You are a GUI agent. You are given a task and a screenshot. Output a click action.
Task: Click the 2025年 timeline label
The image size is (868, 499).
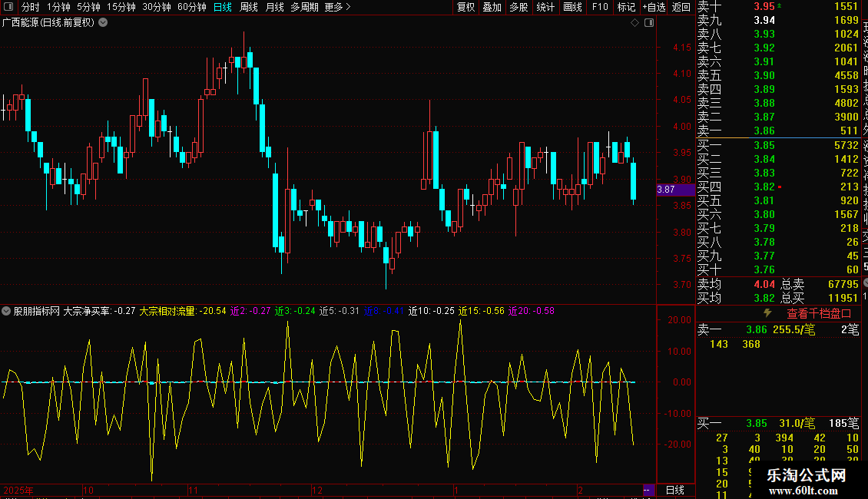[18, 490]
